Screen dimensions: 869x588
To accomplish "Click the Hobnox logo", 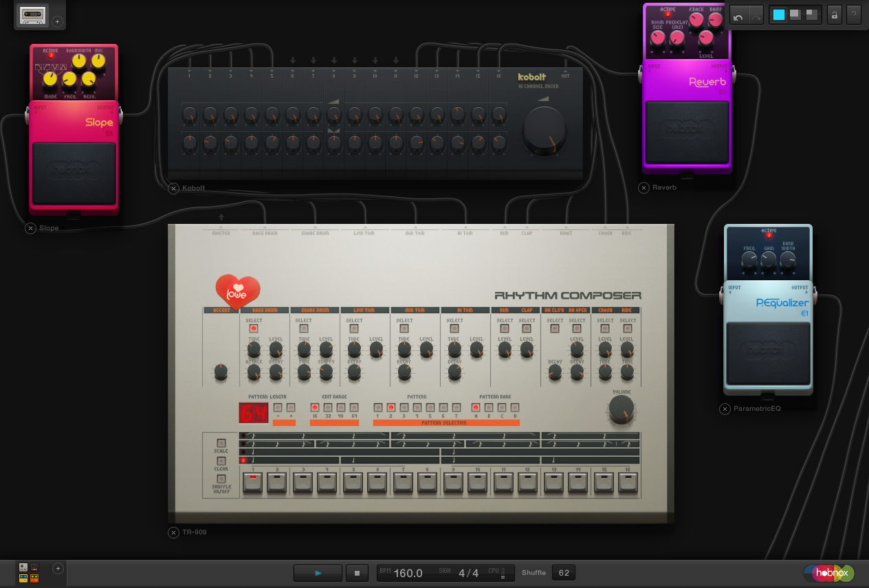I will click(829, 572).
